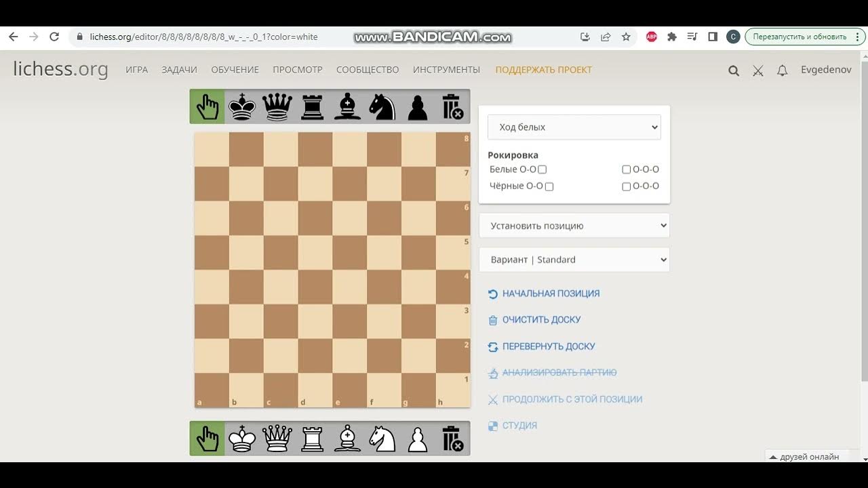The height and width of the screenshot is (488, 868).
Task: Select the black knight piece
Action: [x=382, y=107]
